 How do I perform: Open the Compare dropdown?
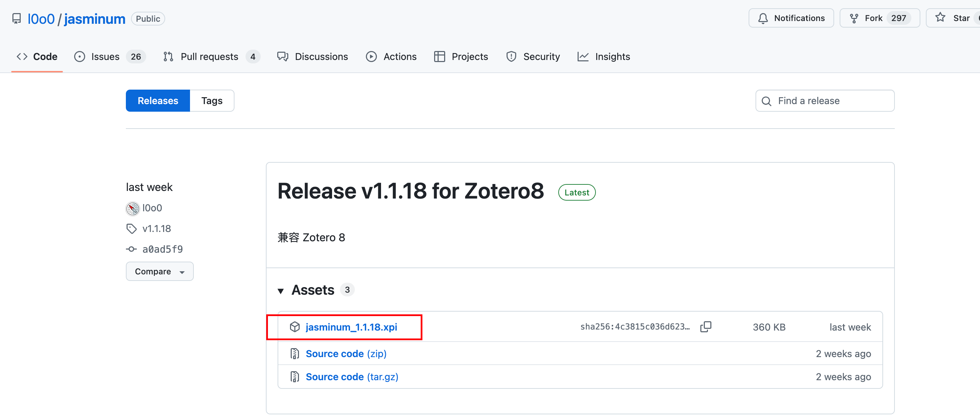[x=160, y=271]
